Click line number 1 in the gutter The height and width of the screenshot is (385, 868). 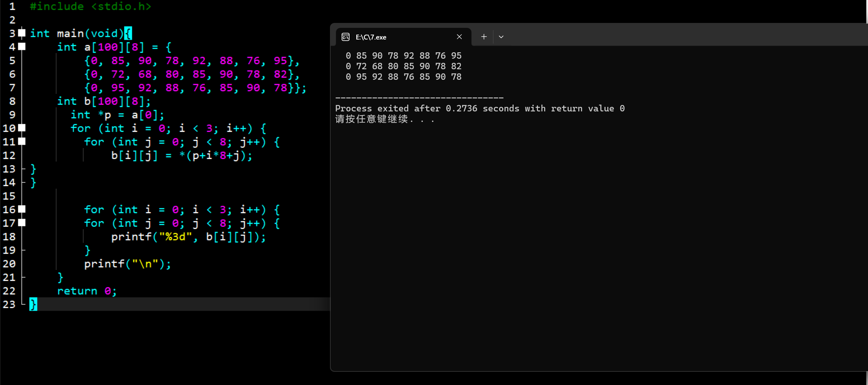tap(12, 6)
